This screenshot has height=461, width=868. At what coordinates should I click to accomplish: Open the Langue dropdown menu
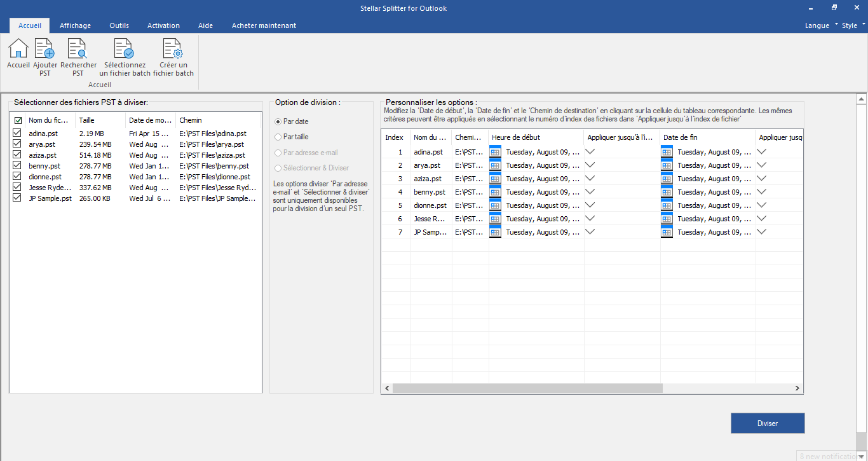[x=821, y=25]
